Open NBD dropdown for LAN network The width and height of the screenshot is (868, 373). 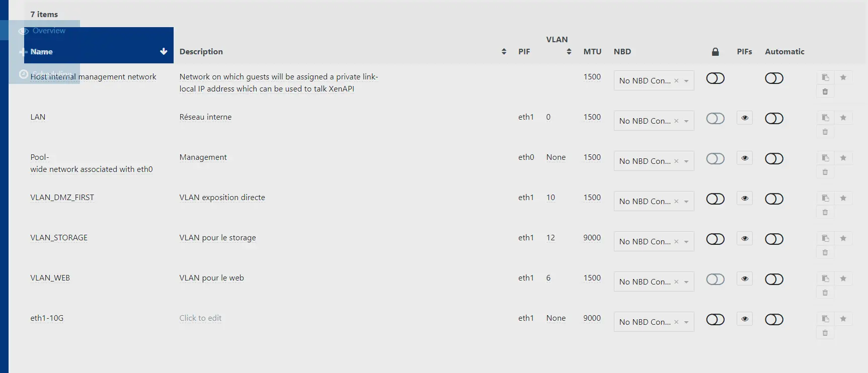coord(686,121)
